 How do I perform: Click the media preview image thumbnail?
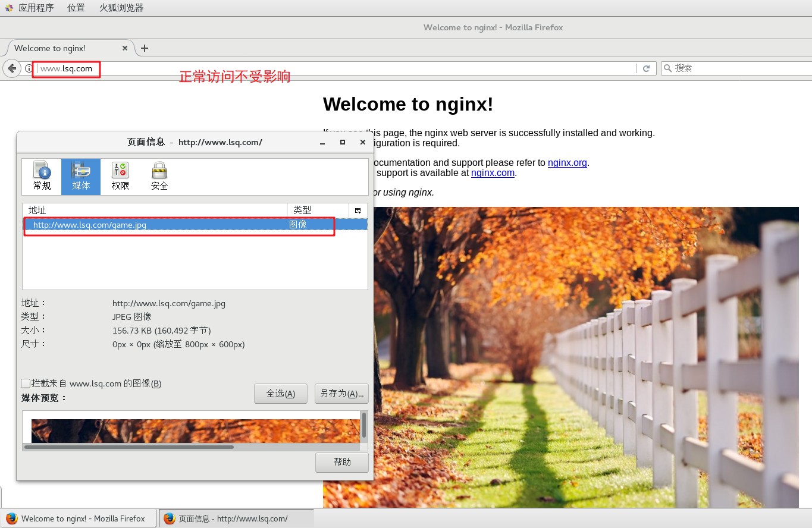(196, 431)
